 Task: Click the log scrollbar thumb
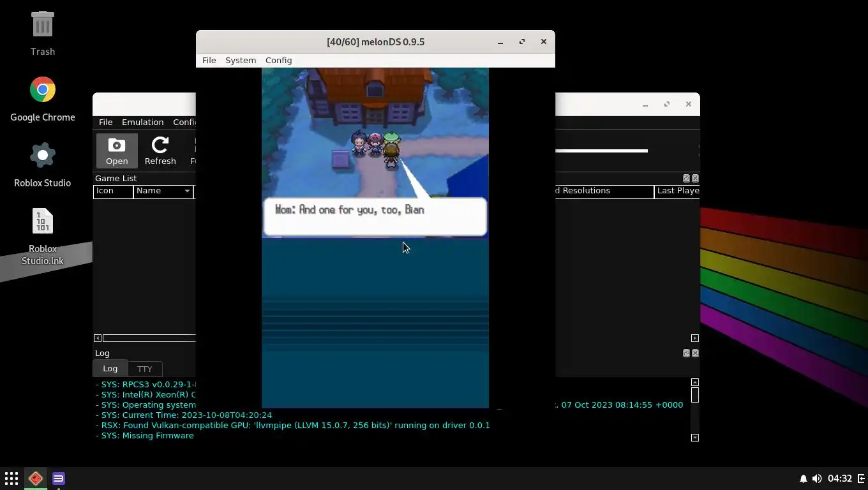click(x=695, y=395)
